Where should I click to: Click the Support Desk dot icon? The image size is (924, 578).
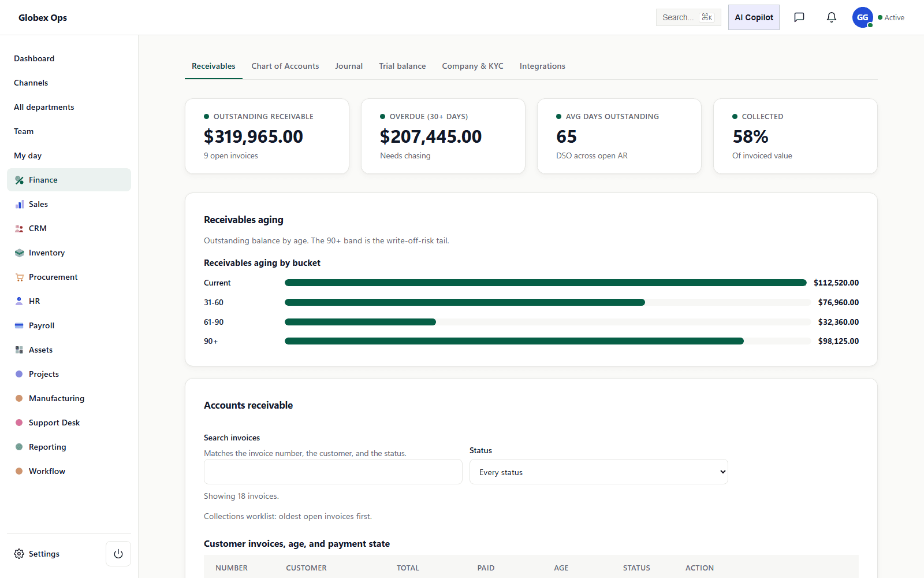coord(19,423)
